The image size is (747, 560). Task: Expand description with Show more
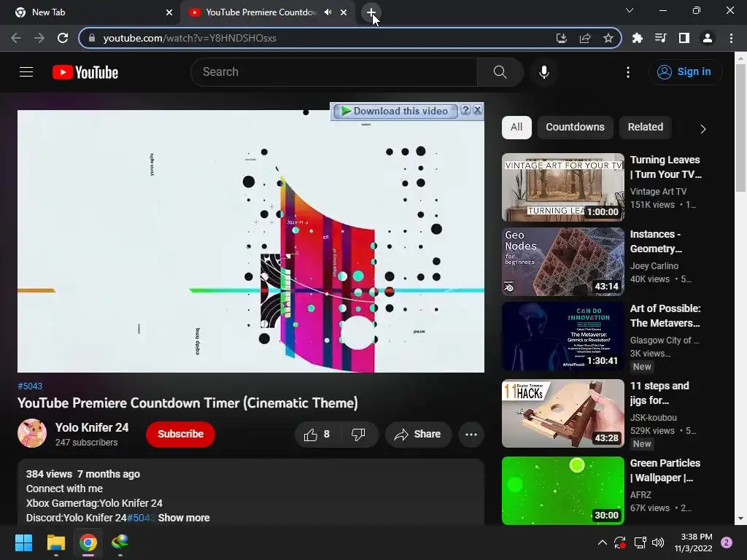pyautogui.click(x=183, y=518)
